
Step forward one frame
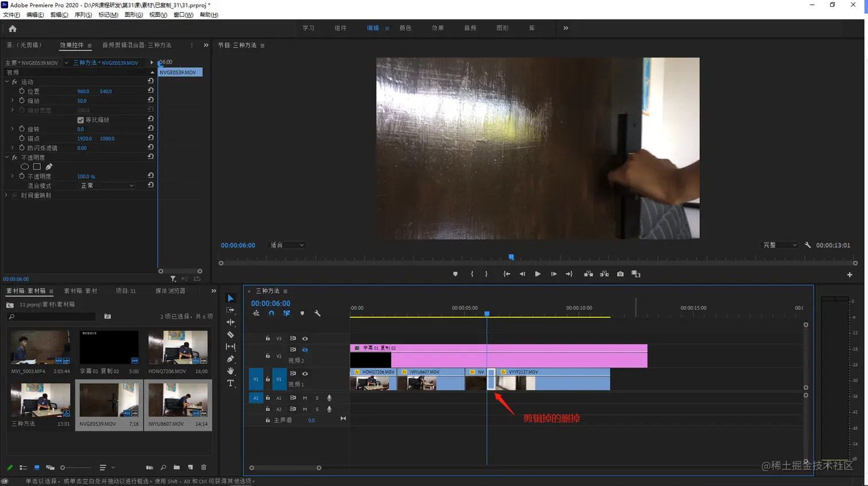tap(553, 274)
